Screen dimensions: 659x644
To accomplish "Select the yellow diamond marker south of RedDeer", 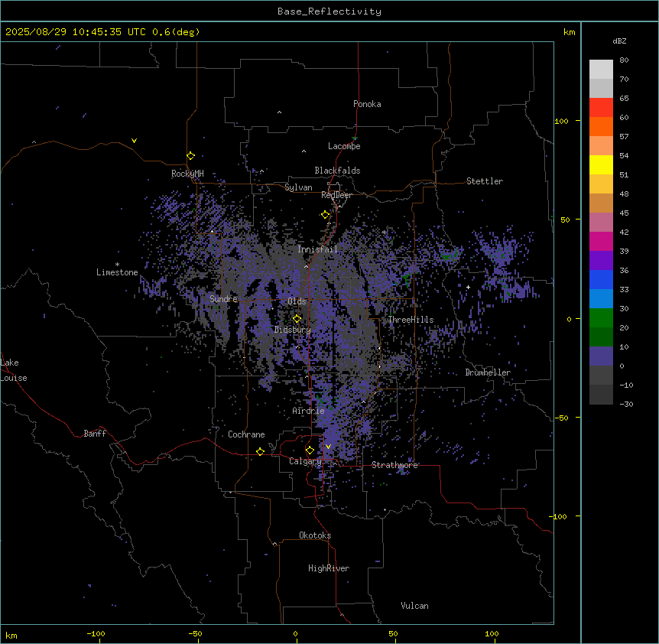I will [x=326, y=215].
